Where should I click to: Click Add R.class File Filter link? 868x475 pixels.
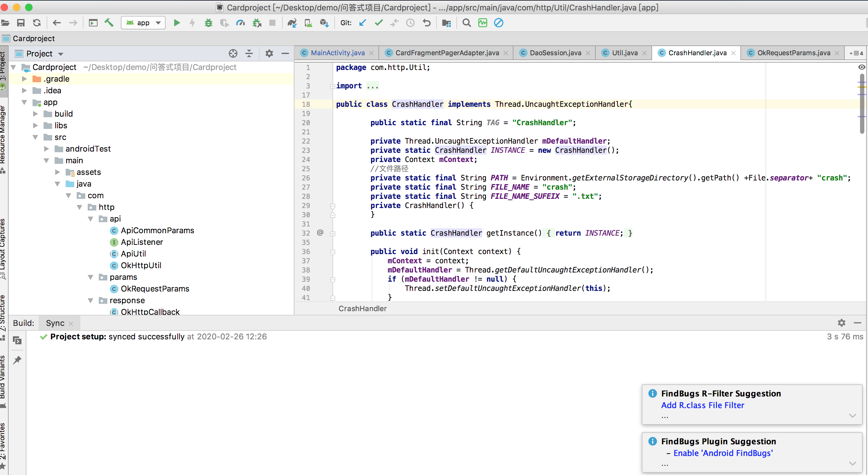coord(703,405)
